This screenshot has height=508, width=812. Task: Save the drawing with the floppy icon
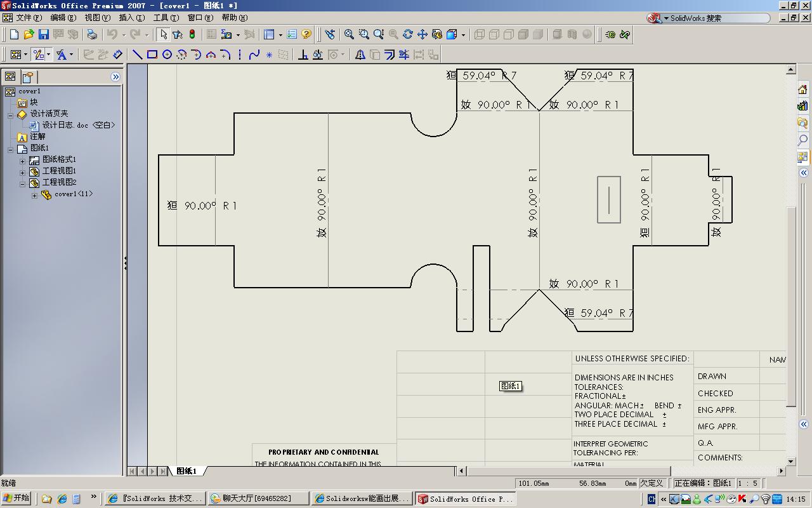coord(44,34)
